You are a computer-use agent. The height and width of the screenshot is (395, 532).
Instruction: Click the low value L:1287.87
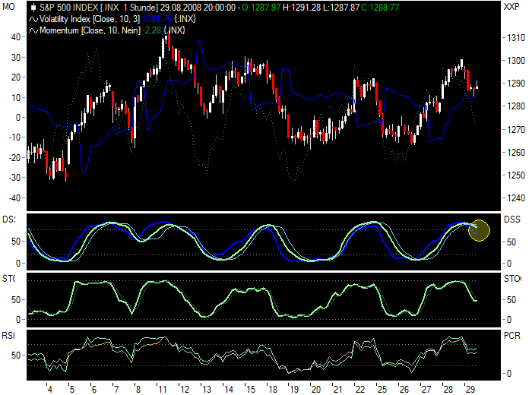[341, 8]
